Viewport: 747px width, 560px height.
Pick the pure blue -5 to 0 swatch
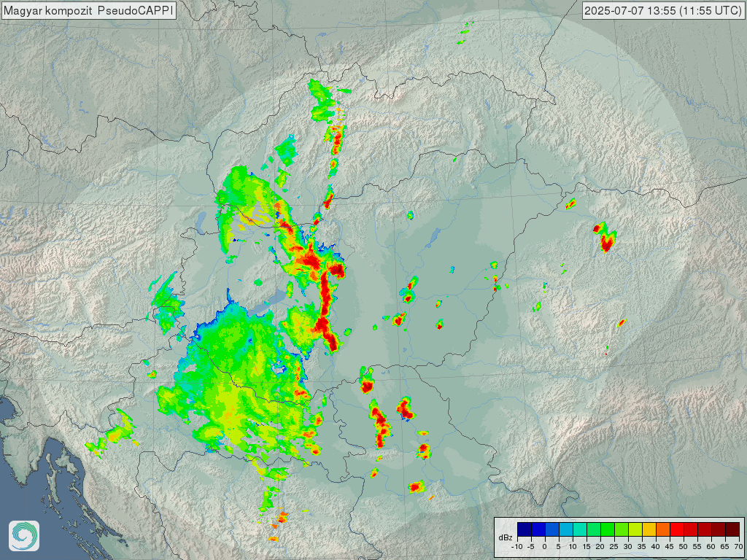pyautogui.click(x=538, y=529)
